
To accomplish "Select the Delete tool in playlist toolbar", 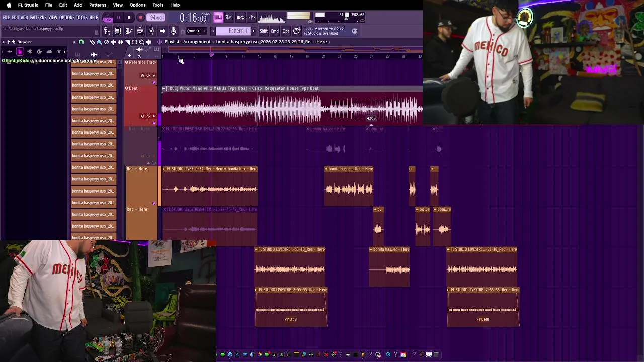I will coord(107,42).
